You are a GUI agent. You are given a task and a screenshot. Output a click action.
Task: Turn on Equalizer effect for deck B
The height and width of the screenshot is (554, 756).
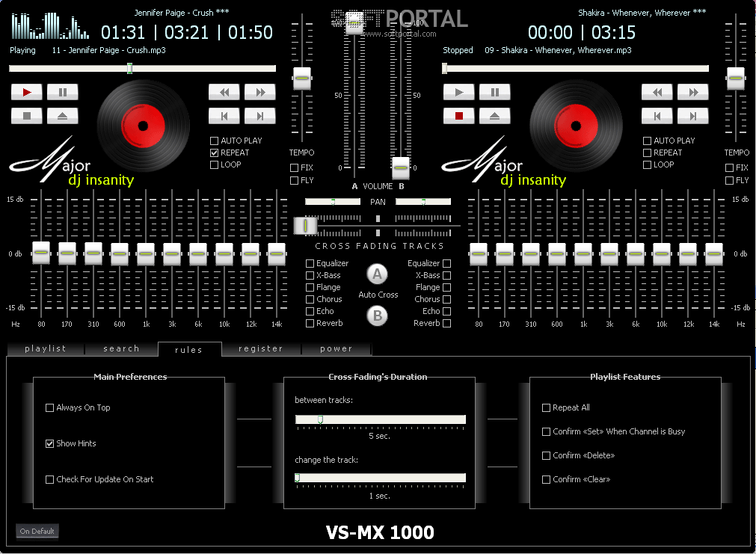[x=447, y=263]
